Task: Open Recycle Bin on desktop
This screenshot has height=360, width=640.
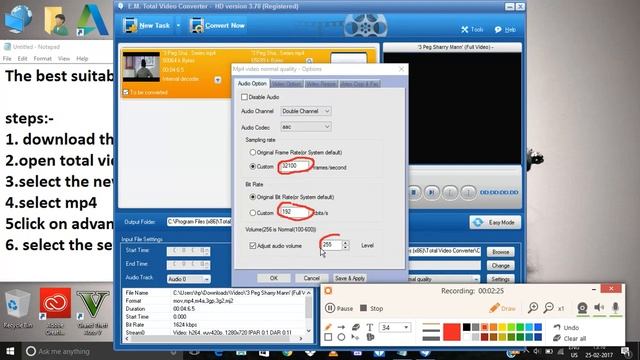Action: tap(17, 309)
